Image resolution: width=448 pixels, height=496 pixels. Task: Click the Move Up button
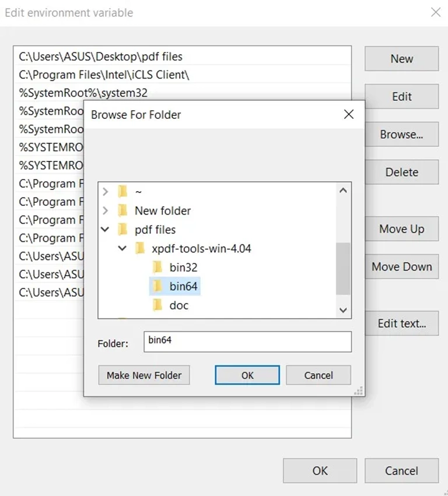pyautogui.click(x=401, y=228)
